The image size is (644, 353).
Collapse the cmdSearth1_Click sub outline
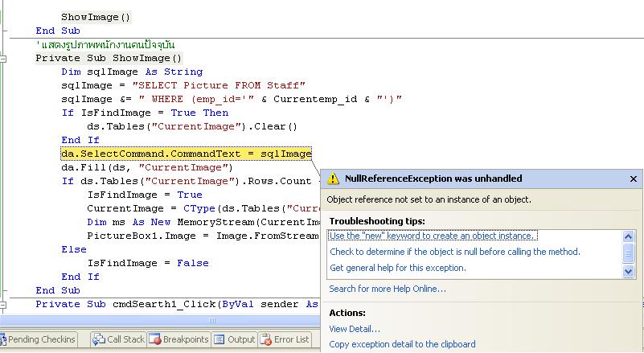pyautogui.click(x=3, y=305)
